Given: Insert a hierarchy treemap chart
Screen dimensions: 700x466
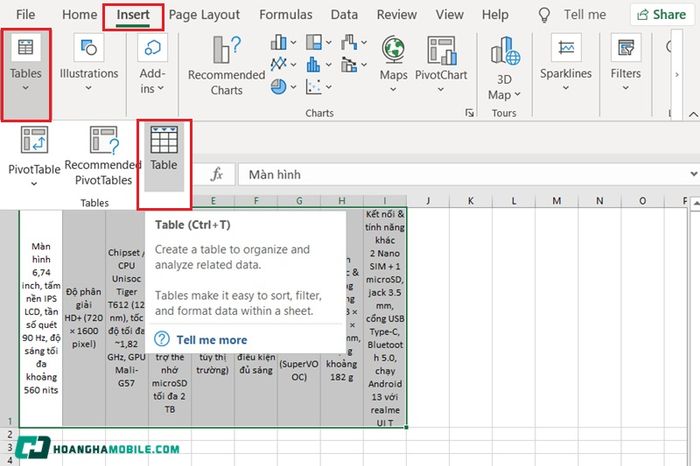Looking at the screenshot, I should click(314, 43).
